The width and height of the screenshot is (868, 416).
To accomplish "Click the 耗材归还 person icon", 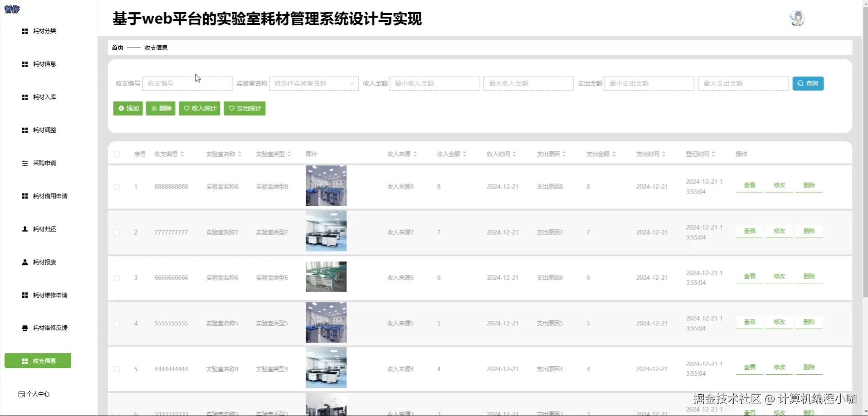I will 25,229.
